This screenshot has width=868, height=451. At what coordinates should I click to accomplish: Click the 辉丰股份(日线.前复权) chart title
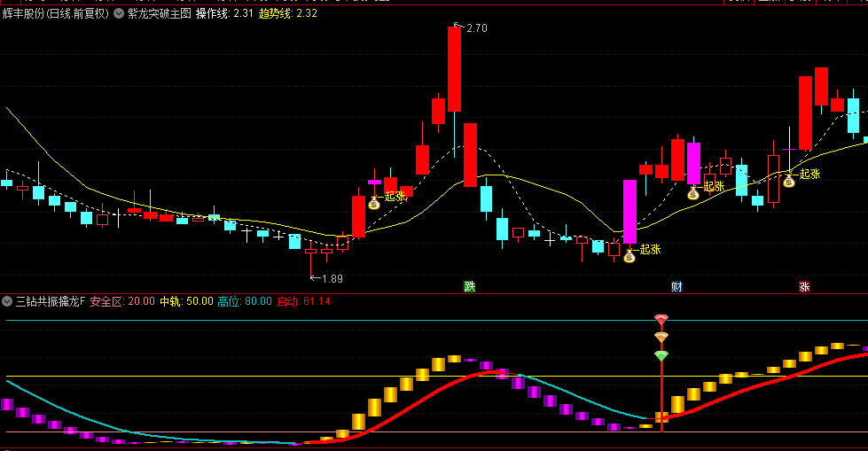tap(56, 13)
